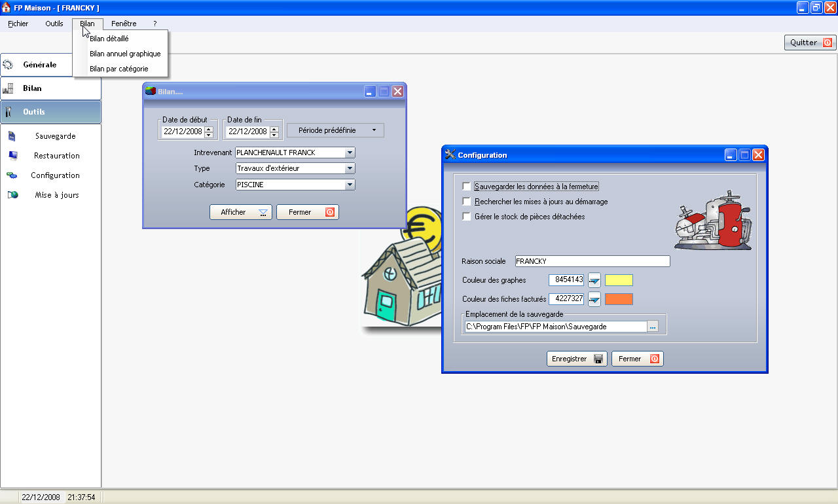838x504 pixels.
Task: Toggle Gérer le stock de pièces détachées
Action: click(x=467, y=217)
